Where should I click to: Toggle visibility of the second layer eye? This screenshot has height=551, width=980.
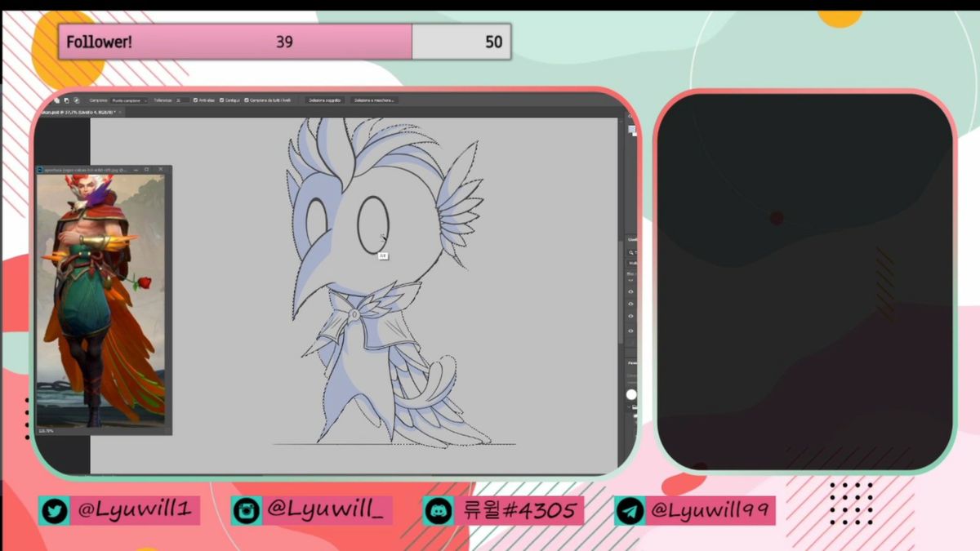pyautogui.click(x=630, y=304)
